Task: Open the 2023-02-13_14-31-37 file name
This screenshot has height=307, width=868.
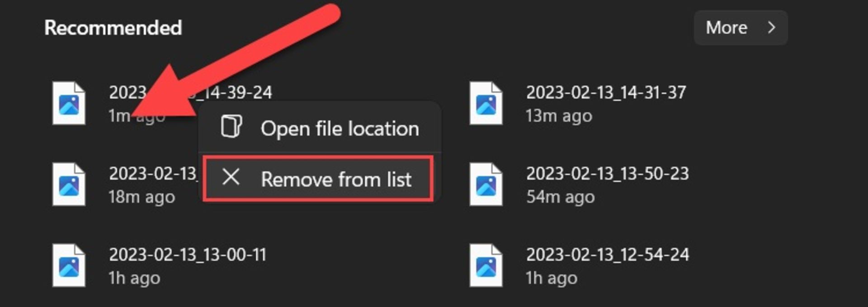Action: click(606, 93)
